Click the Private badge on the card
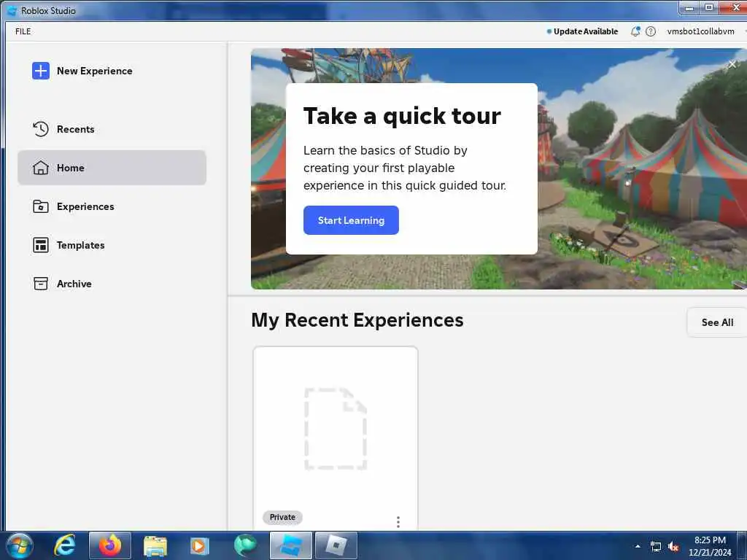 [x=282, y=517]
